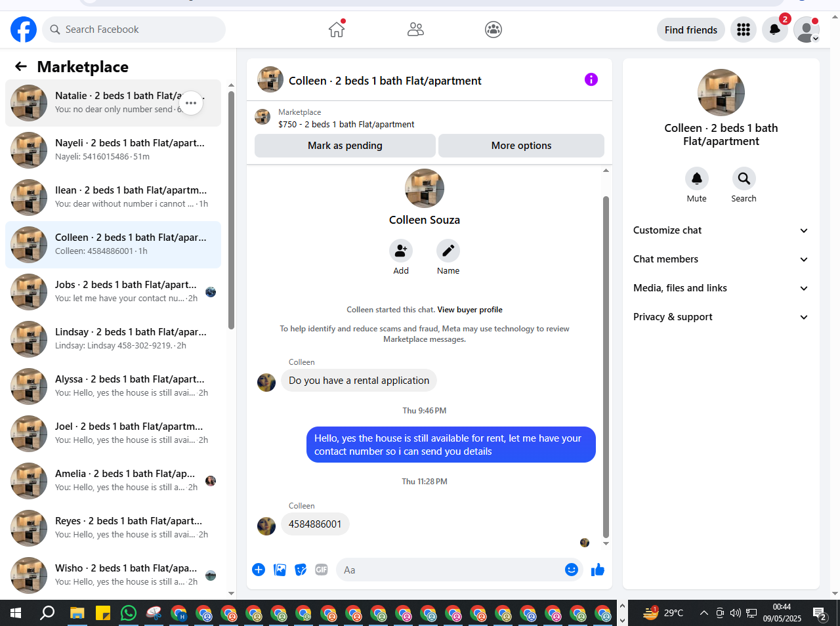Screen dimensions: 840x626
Task: Click the chat list scrollbar
Action: tap(231, 210)
